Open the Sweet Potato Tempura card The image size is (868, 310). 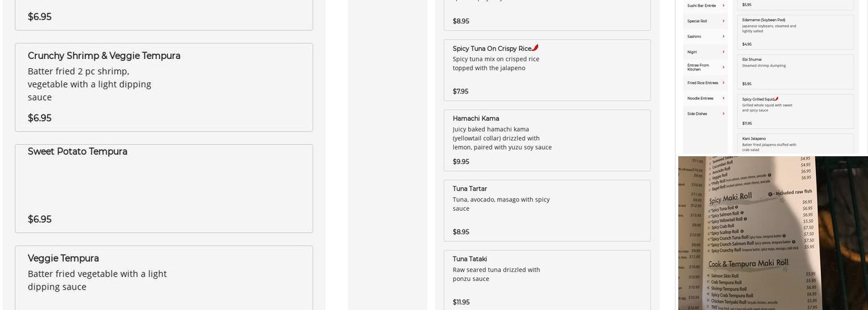(x=164, y=188)
